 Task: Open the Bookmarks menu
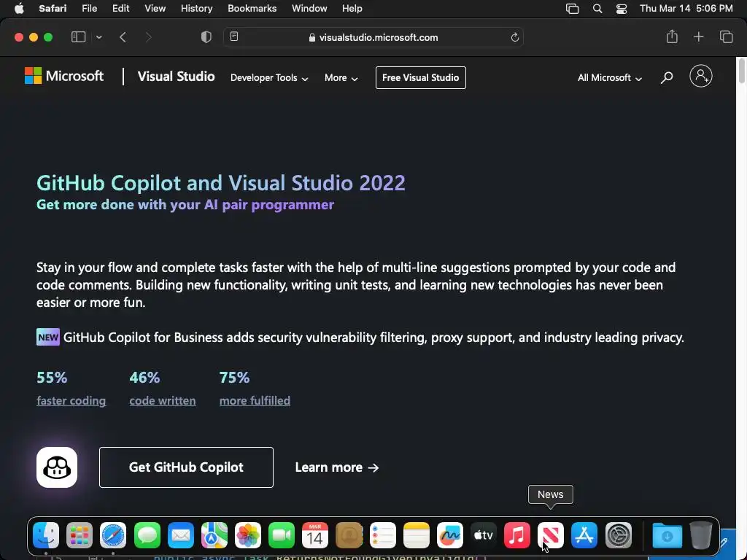tap(252, 9)
